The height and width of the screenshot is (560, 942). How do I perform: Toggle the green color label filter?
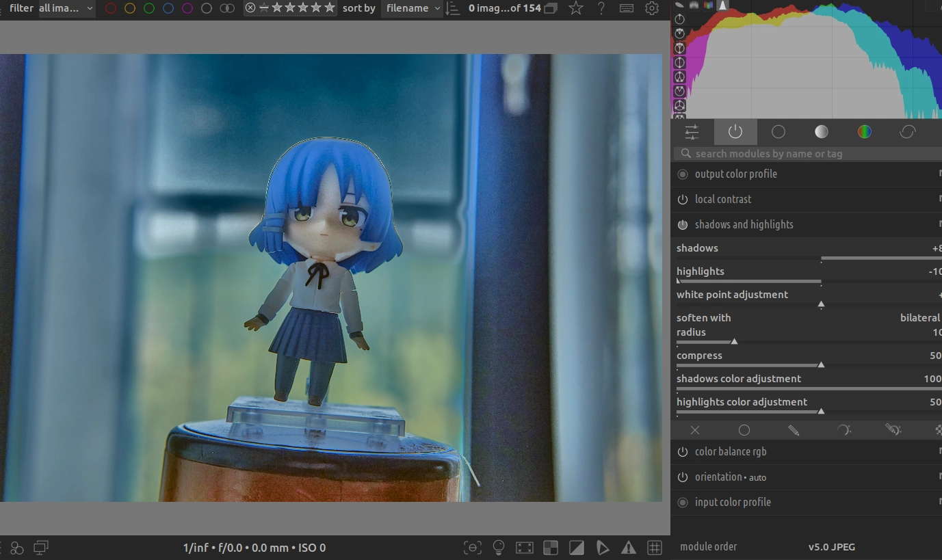point(149,8)
